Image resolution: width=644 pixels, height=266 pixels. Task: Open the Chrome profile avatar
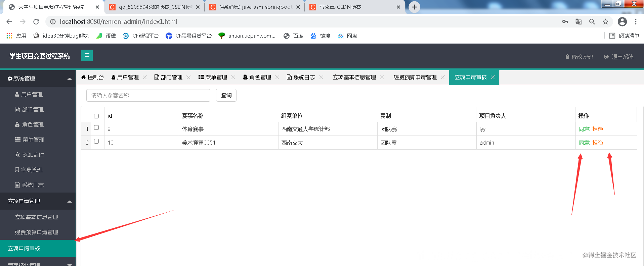point(622,21)
